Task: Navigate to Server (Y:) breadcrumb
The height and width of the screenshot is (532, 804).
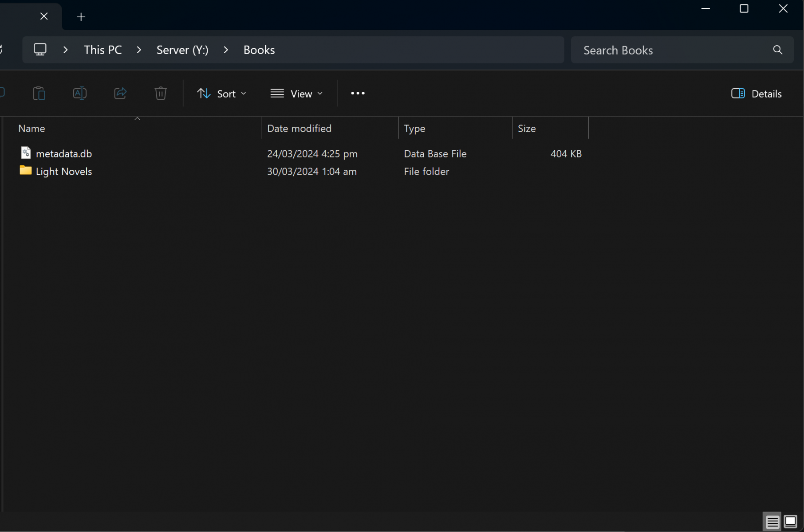Action: [x=182, y=50]
